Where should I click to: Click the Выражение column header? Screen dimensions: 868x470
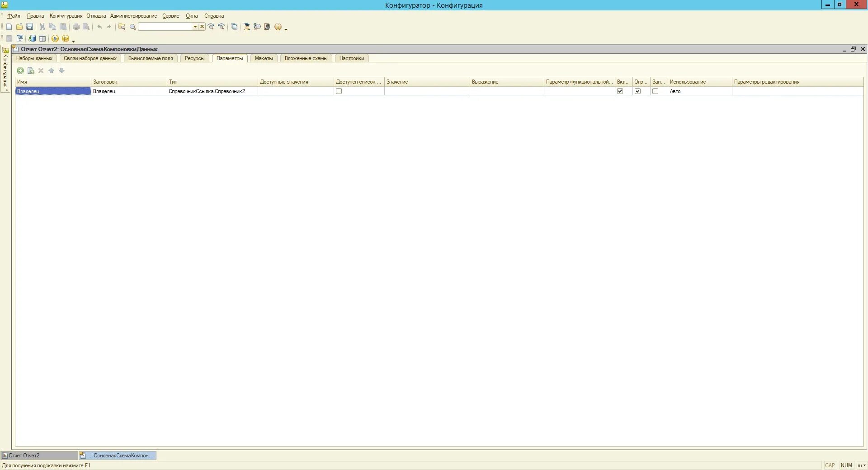(507, 82)
